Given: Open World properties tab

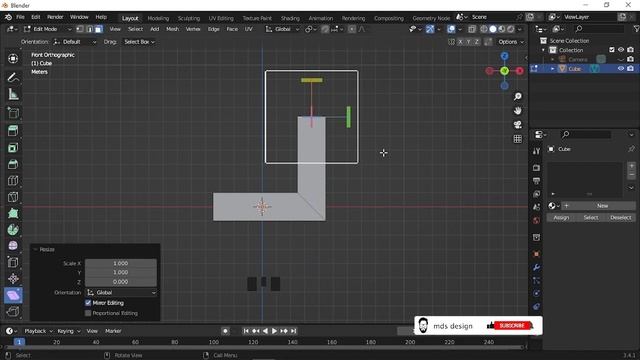Looking at the screenshot, I should click(x=536, y=220).
